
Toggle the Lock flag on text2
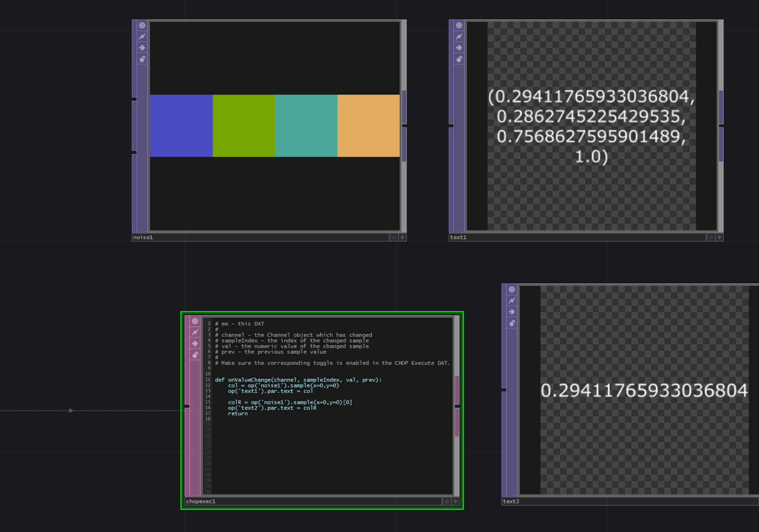(x=512, y=323)
